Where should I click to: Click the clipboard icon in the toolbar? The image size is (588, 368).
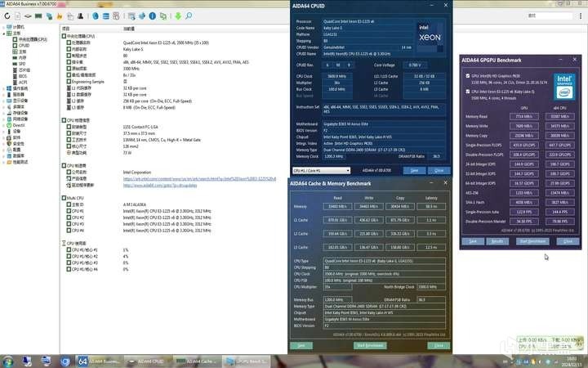click(70, 16)
